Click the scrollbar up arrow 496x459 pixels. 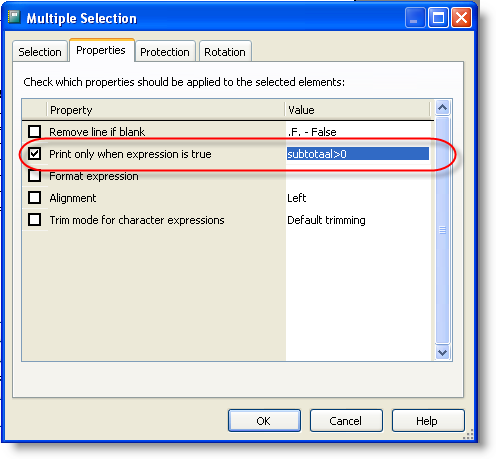(442, 108)
